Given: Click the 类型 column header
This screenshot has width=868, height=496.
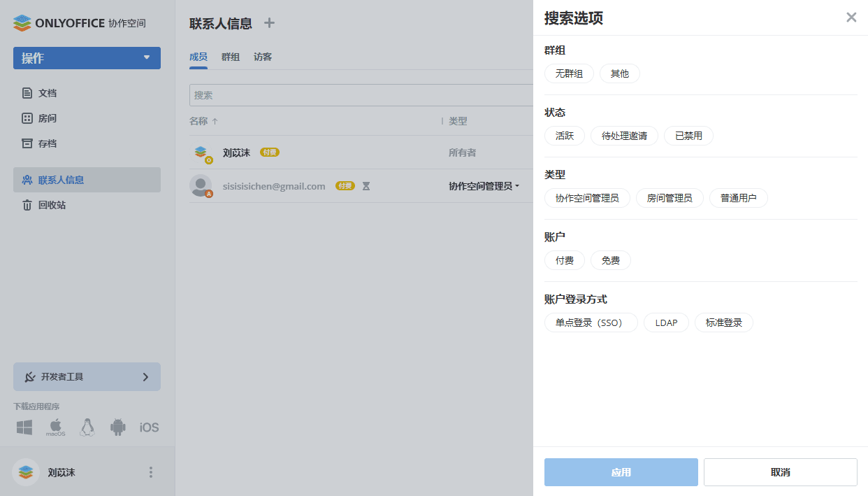Looking at the screenshot, I should [x=458, y=121].
